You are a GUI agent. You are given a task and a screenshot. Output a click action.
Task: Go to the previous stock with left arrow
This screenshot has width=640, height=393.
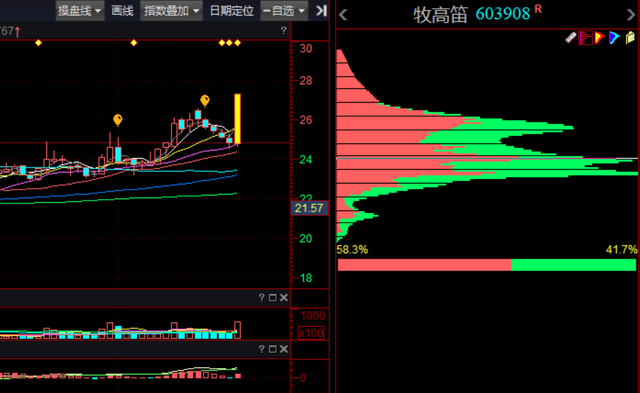tap(343, 15)
